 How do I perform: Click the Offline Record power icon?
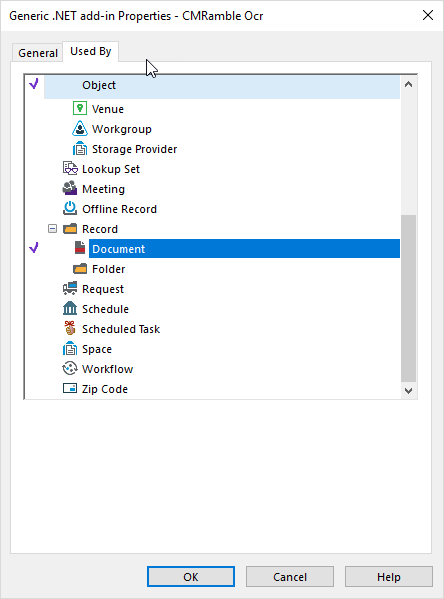70,209
